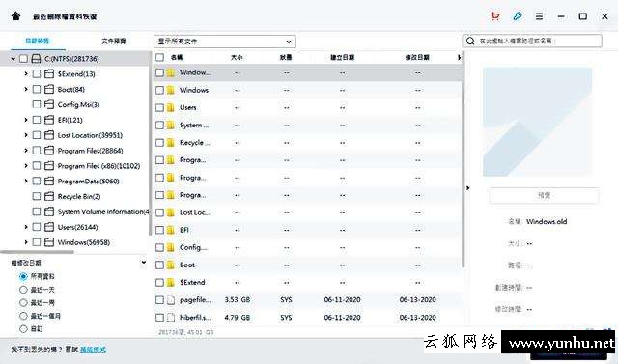This screenshot has height=364, width=618.
Task: Click the Program Files (x86) folder icon
Action: (x=49, y=166)
